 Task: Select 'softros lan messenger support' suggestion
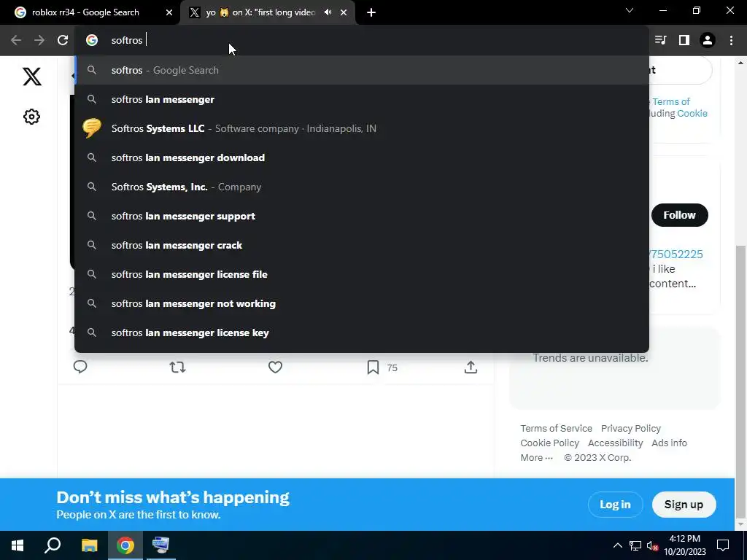[x=362, y=216]
